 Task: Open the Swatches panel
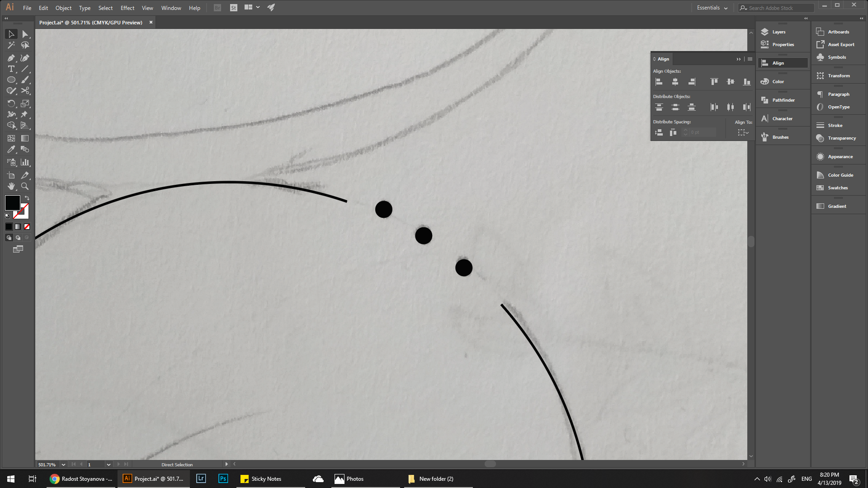[x=839, y=188]
